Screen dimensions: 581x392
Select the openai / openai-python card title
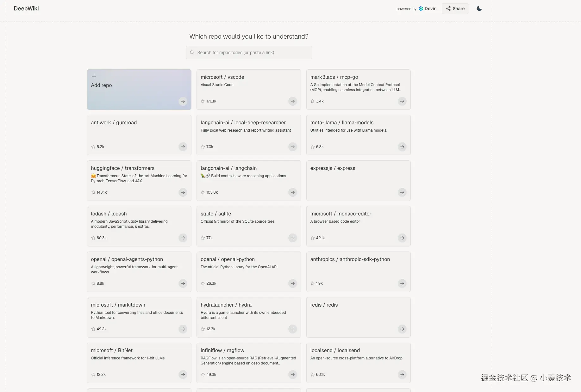[x=228, y=259]
